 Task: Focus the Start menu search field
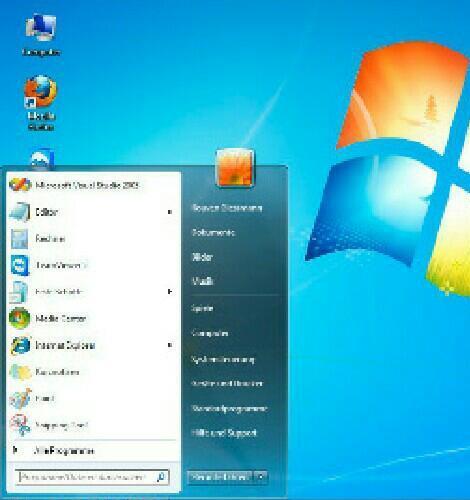(92, 477)
